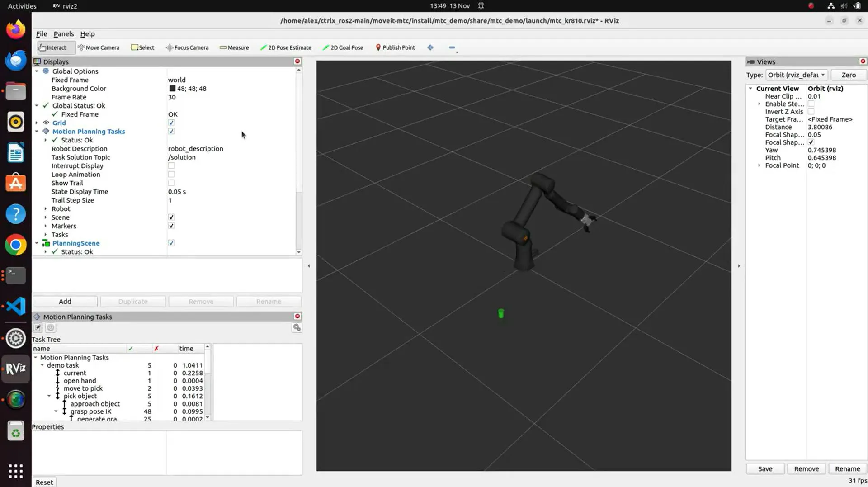Click the Remove view button
The image size is (868, 487).
[807, 469]
